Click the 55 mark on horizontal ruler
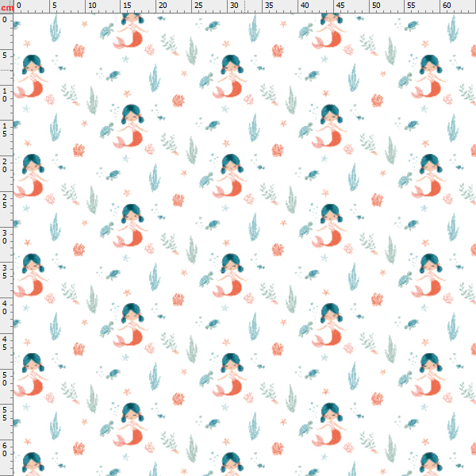Image resolution: width=476 pixels, height=476 pixels. point(411,6)
